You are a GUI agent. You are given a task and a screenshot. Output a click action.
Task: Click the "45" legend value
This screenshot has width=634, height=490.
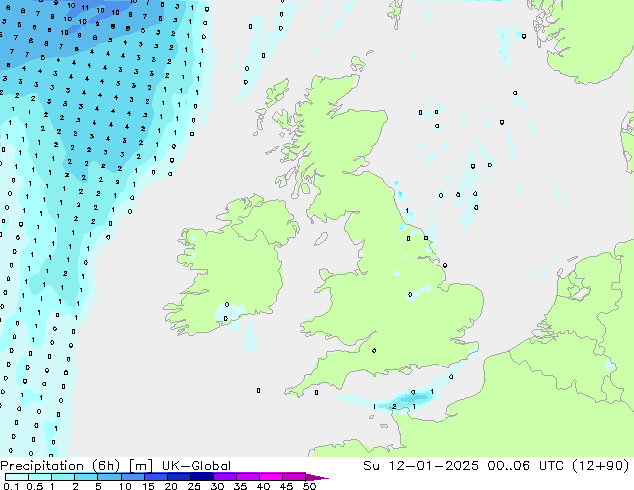[x=286, y=486]
